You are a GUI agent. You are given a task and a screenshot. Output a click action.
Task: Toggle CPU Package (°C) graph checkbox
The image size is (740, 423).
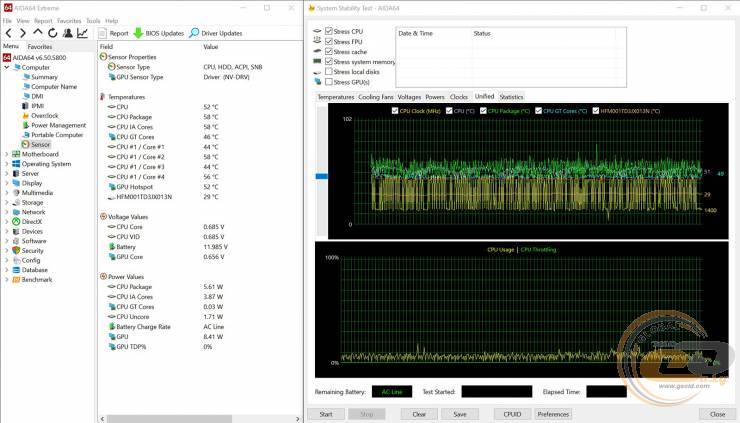pos(483,110)
